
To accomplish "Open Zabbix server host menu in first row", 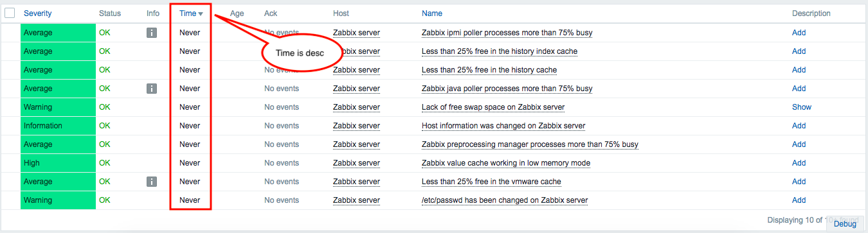I will click(356, 33).
